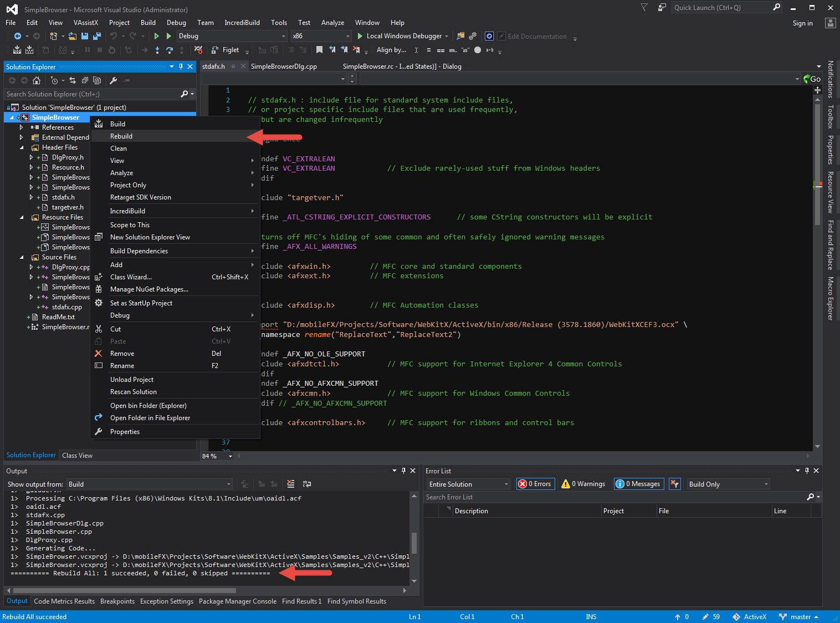Click the Save icon in toolbar
840x623 pixels.
(x=85, y=36)
